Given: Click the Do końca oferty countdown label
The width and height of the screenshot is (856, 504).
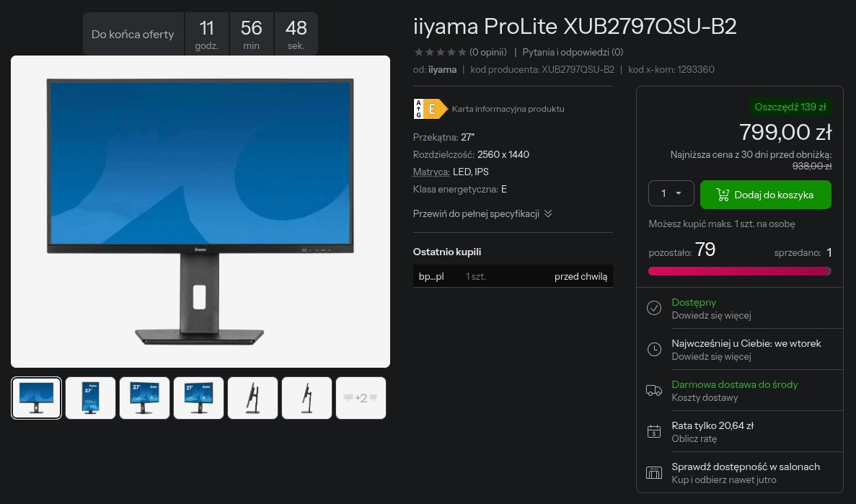Looking at the screenshot, I should pyautogui.click(x=133, y=35).
